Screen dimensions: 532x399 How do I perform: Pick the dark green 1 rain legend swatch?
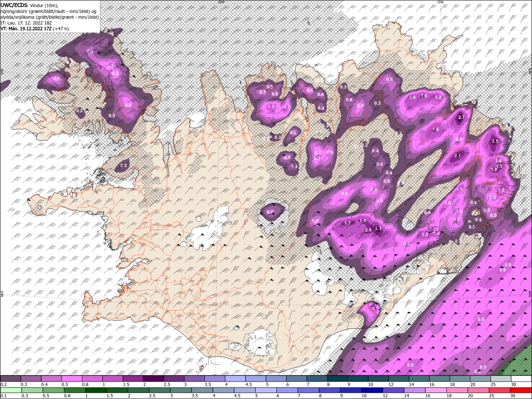click(x=96, y=390)
